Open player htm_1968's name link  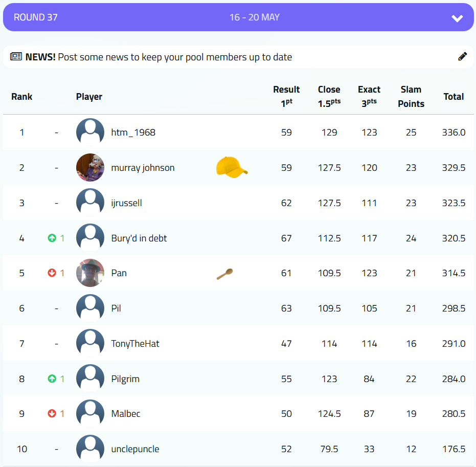(133, 132)
